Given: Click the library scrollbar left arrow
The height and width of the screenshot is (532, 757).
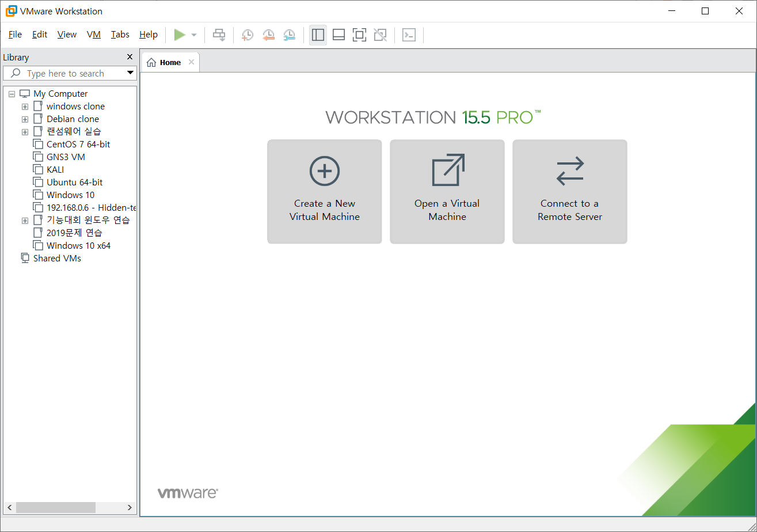Looking at the screenshot, I should pyautogui.click(x=9, y=508).
